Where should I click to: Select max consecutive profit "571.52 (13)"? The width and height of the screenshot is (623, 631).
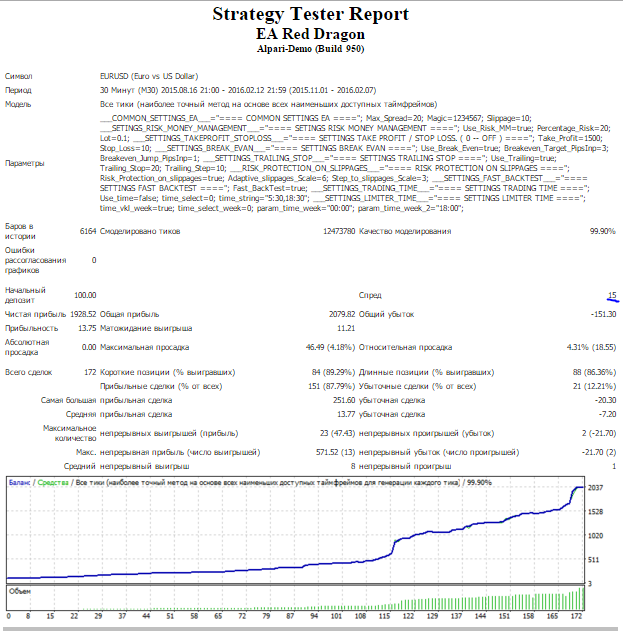[336, 452]
